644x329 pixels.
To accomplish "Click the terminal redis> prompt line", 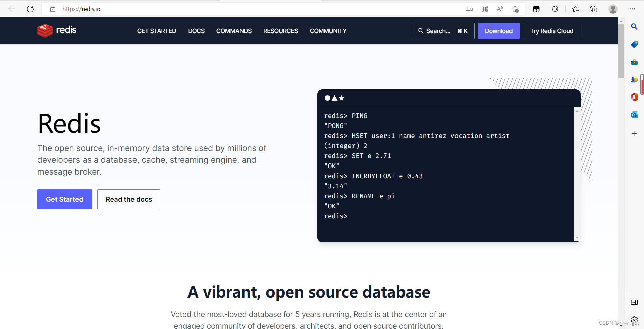I will [x=336, y=216].
